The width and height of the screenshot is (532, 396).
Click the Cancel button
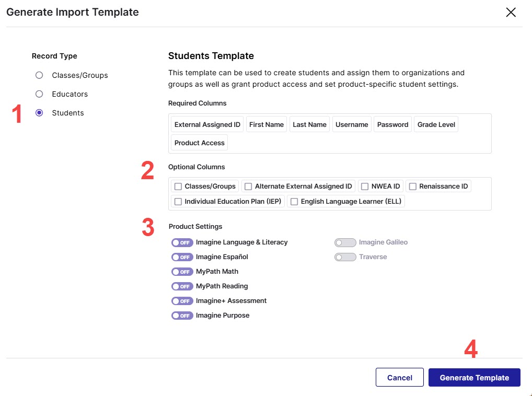point(400,377)
